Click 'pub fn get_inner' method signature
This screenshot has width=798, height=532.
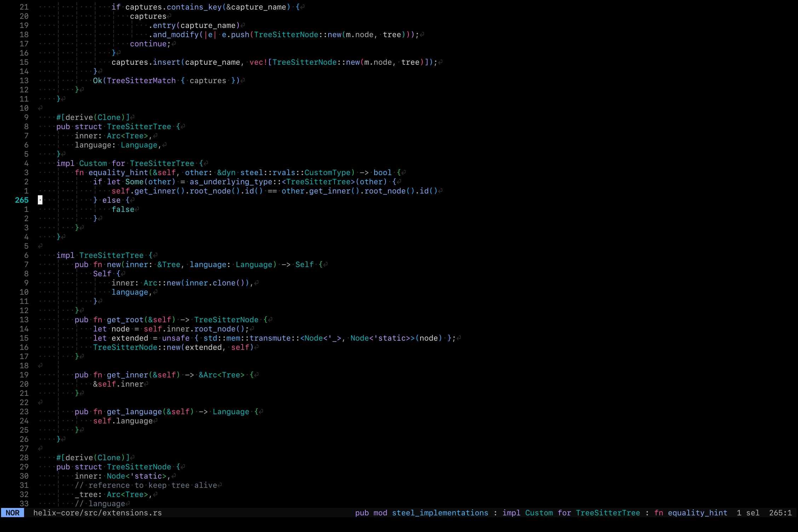point(164,375)
